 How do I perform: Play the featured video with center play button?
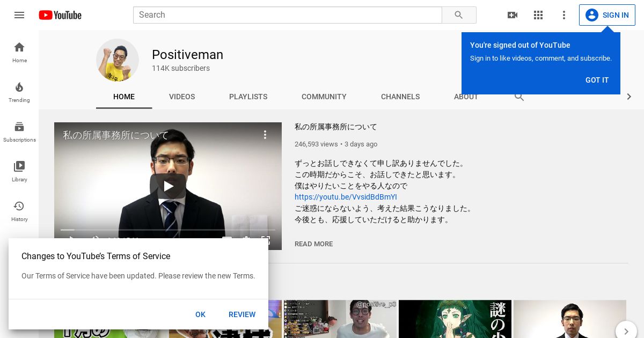(x=168, y=186)
